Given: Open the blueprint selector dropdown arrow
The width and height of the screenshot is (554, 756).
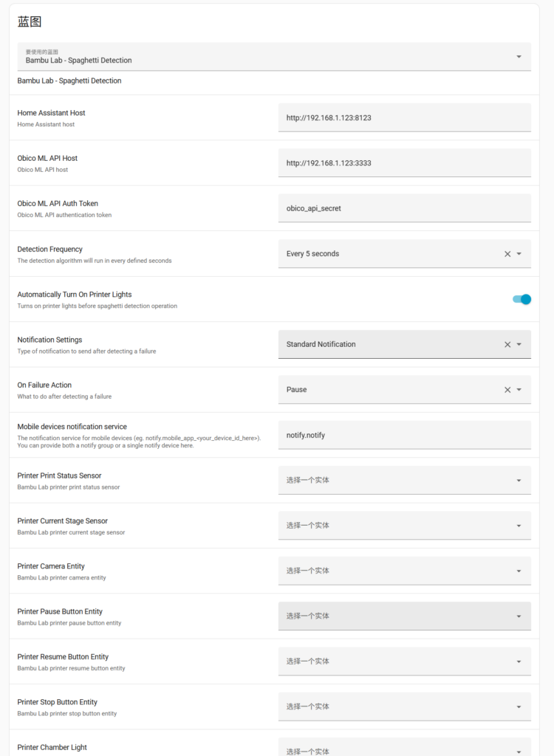Looking at the screenshot, I should click(519, 57).
